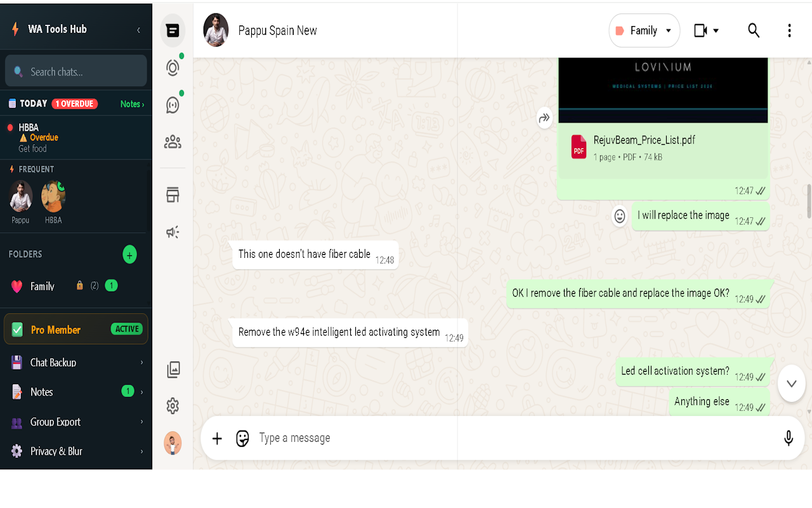
Task: Expand the Privacy & Blur chevron
Action: click(141, 451)
